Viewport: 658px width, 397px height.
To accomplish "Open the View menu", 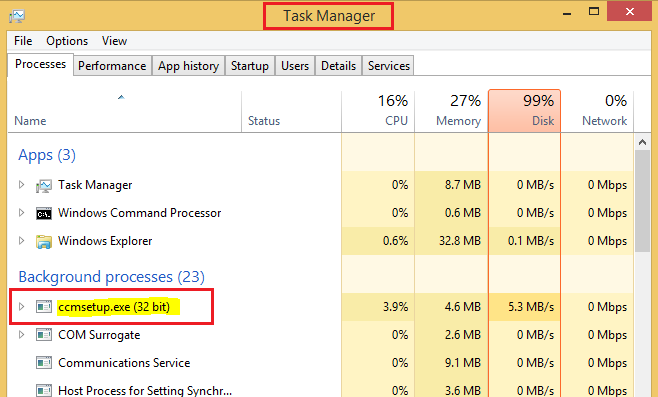I will click(x=114, y=41).
